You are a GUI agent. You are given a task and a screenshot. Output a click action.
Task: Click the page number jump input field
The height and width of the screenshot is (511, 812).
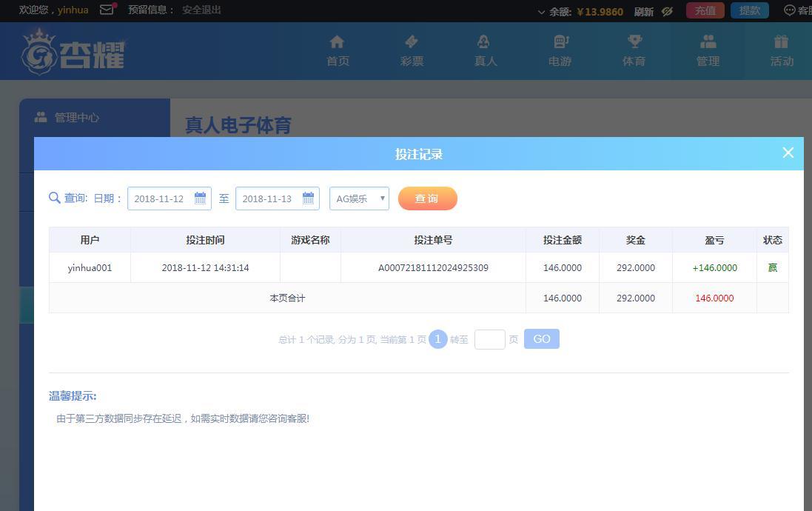(x=489, y=339)
